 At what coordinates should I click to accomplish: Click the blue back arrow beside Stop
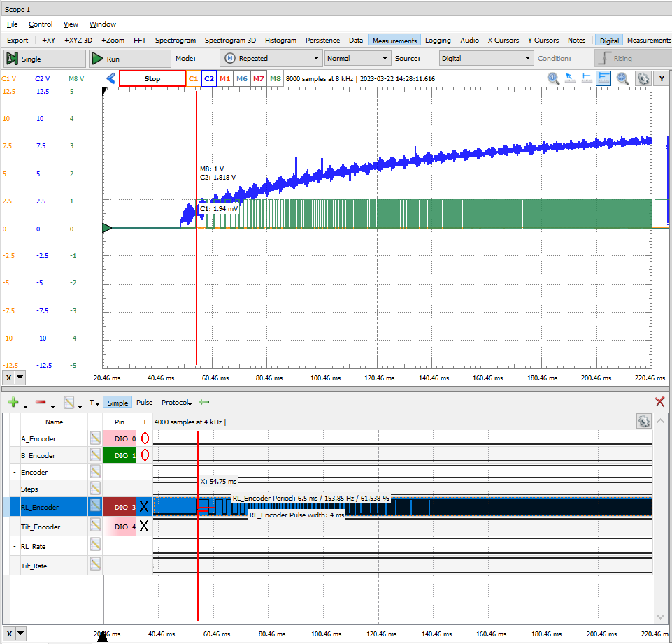[111, 78]
